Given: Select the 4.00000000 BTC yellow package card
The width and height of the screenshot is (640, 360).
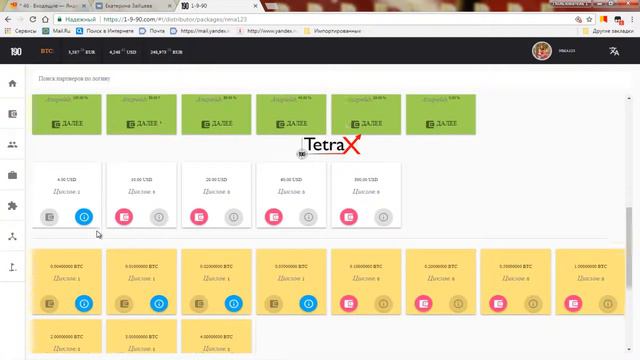Looking at the screenshot, I should coord(216,336).
